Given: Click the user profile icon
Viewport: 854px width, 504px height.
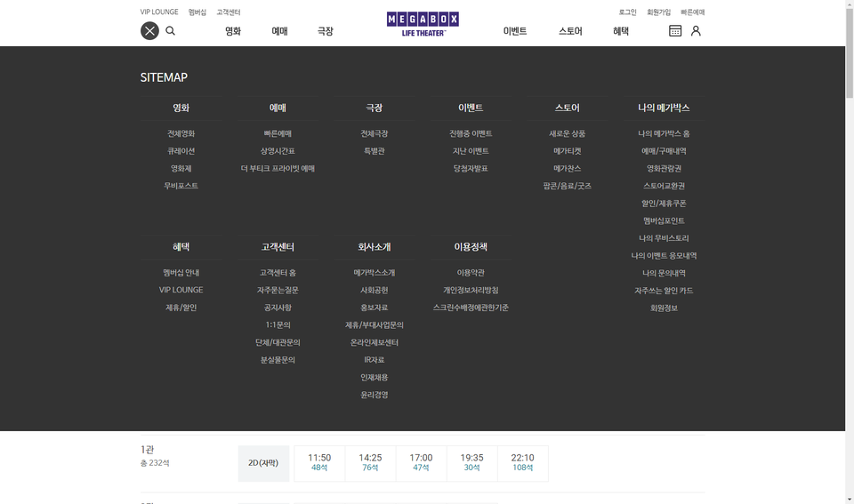Looking at the screenshot, I should (x=696, y=31).
